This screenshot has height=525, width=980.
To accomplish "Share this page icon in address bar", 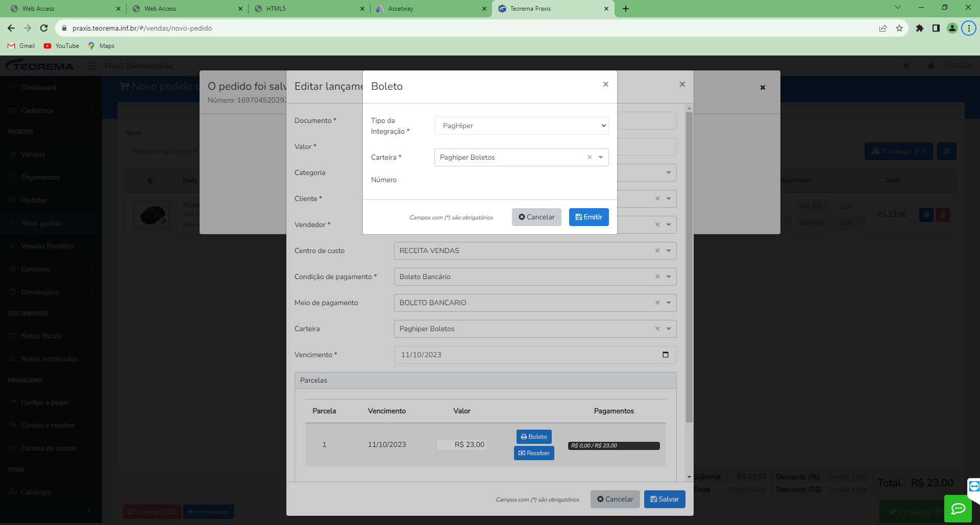I will pos(883,28).
